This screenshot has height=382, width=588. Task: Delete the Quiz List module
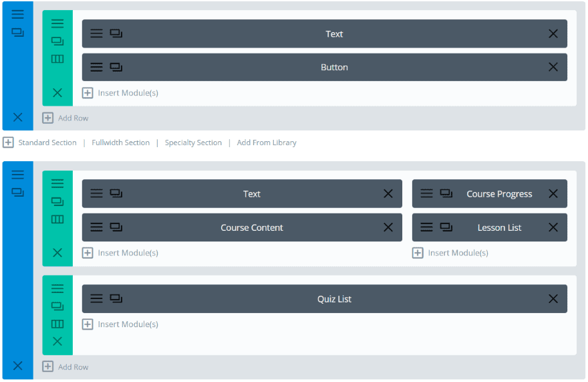(x=553, y=299)
